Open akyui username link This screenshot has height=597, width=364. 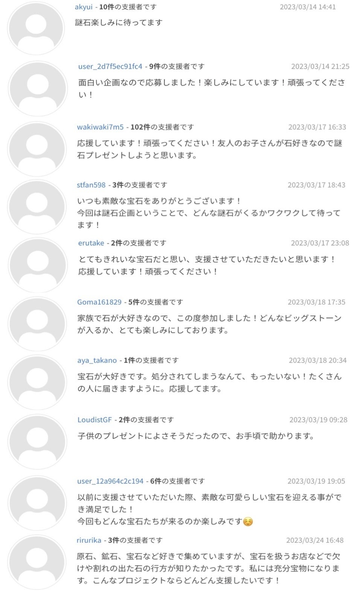click(x=84, y=7)
